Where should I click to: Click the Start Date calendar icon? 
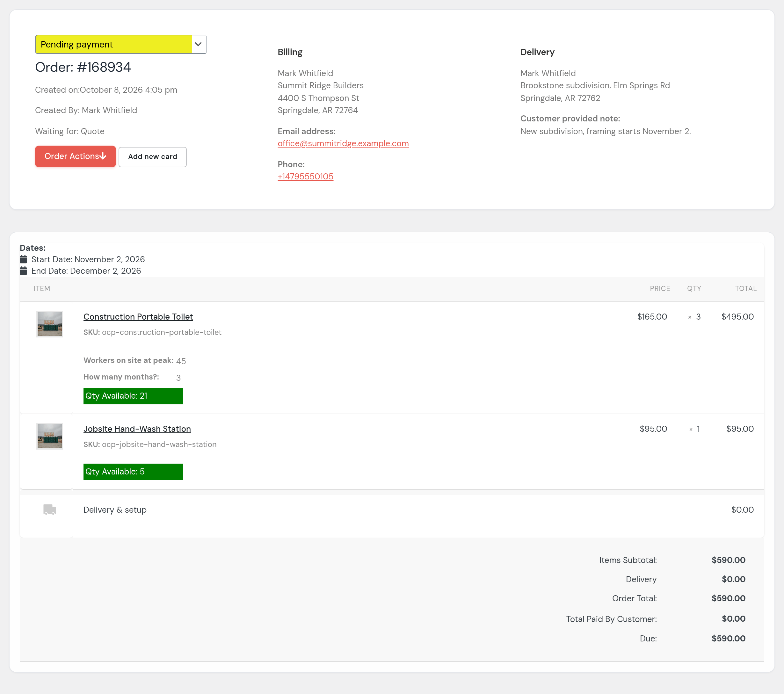click(x=23, y=259)
